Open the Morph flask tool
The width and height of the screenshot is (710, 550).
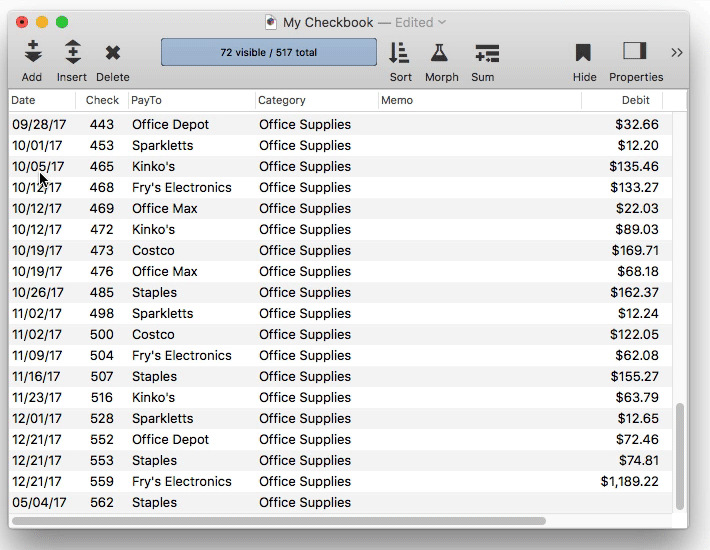[440, 53]
